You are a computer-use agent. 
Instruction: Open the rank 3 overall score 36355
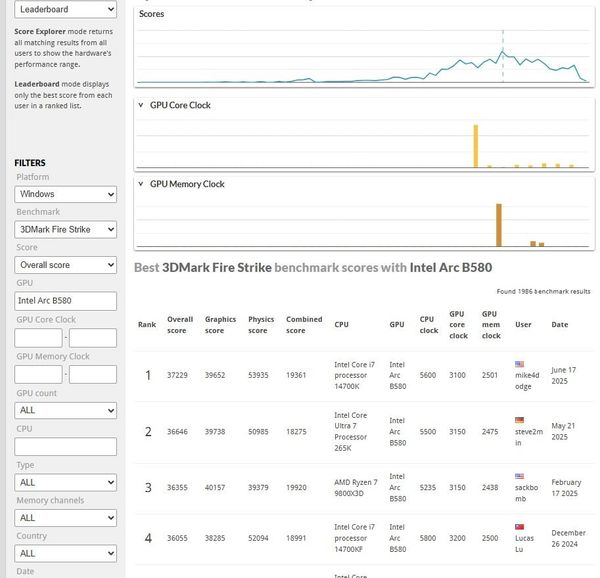click(177, 487)
